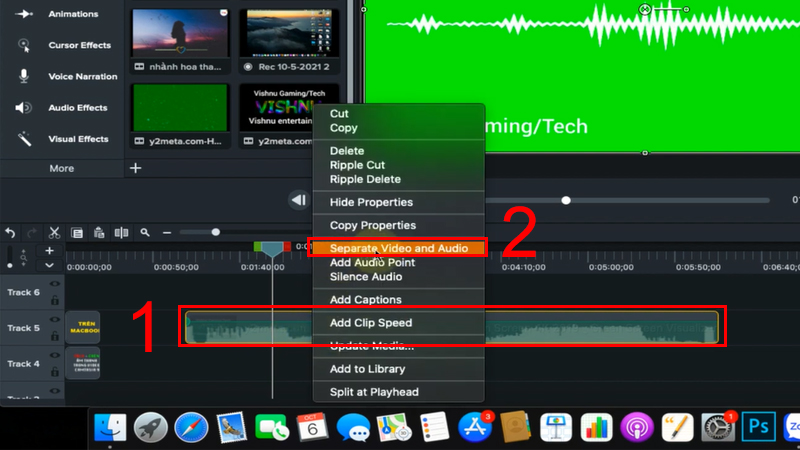Image resolution: width=800 pixels, height=450 pixels.
Task: Zoom out the timeline with minus icon
Action: tap(167, 233)
